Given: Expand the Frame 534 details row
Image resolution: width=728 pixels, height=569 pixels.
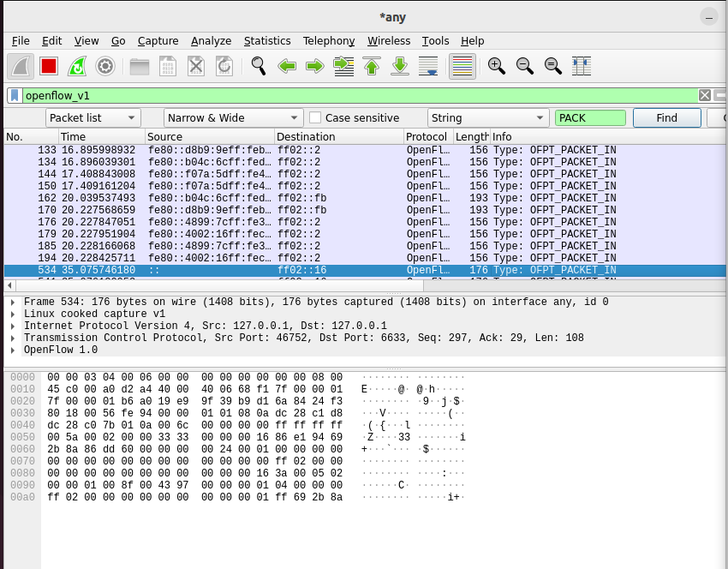Looking at the screenshot, I should 13,302.
